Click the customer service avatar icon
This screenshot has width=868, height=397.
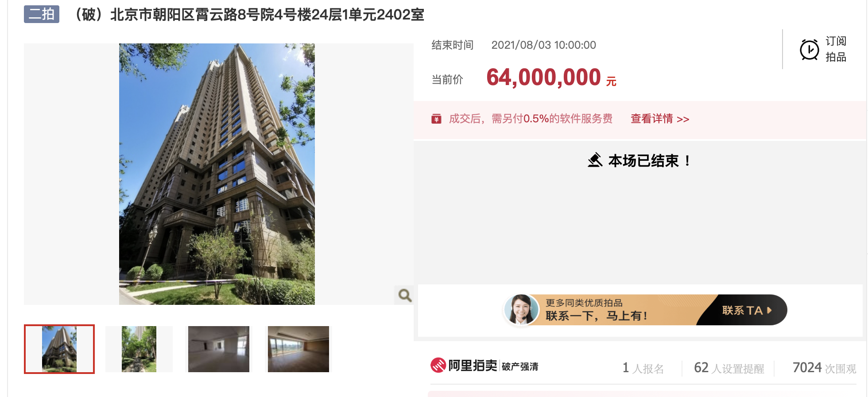[521, 309]
